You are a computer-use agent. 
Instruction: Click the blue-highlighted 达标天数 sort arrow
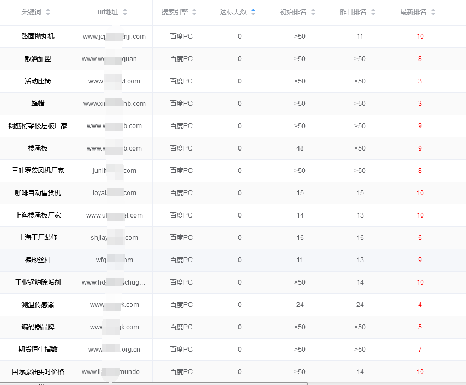253,12
